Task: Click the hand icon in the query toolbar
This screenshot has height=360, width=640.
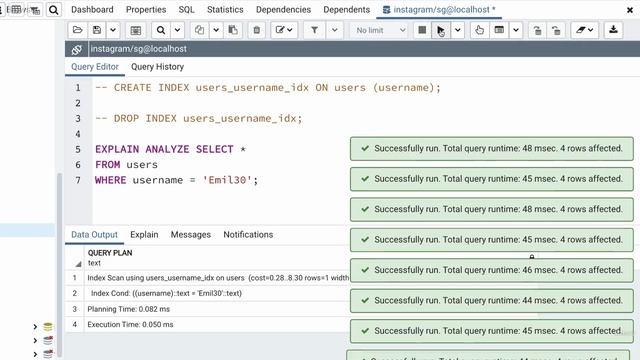Action: [480, 30]
